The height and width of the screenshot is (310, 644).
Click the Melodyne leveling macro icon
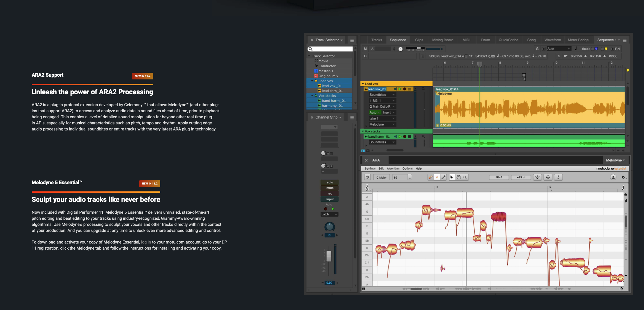pos(558,177)
